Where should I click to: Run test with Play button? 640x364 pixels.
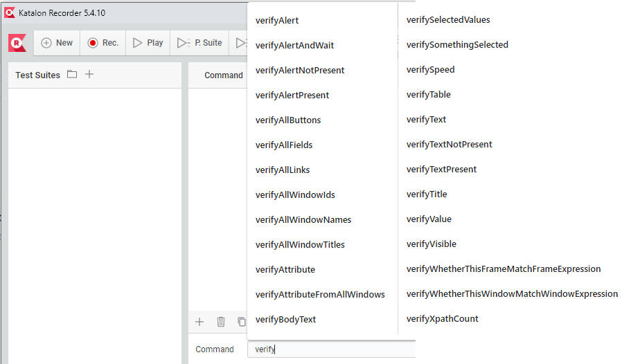click(148, 43)
